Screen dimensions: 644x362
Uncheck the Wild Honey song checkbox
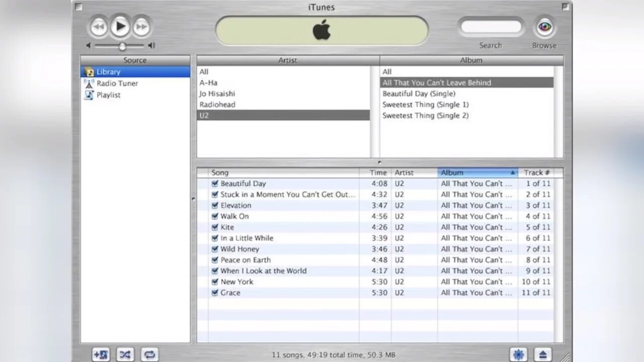click(215, 249)
